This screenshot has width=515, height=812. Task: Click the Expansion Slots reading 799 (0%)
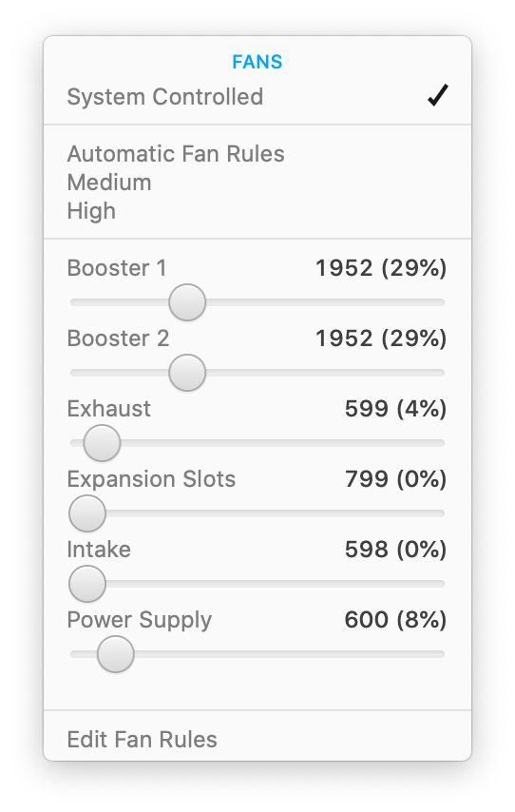pyautogui.click(x=395, y=479)
